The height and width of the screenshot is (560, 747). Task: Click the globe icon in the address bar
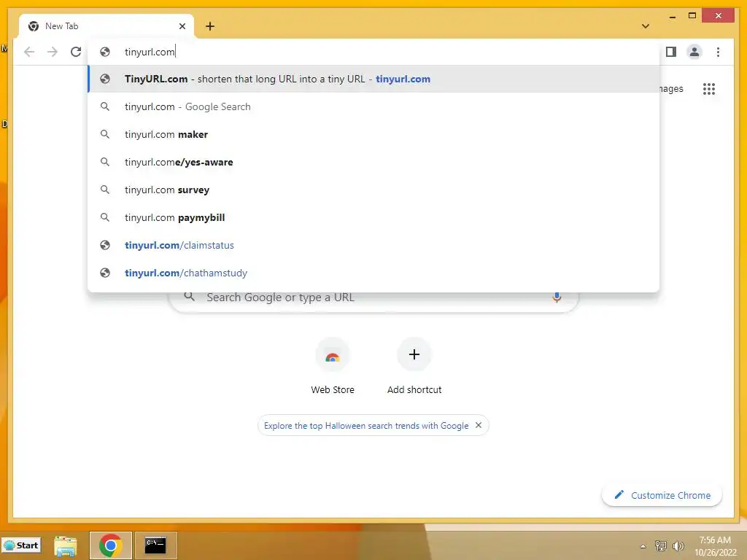(105, 52)
